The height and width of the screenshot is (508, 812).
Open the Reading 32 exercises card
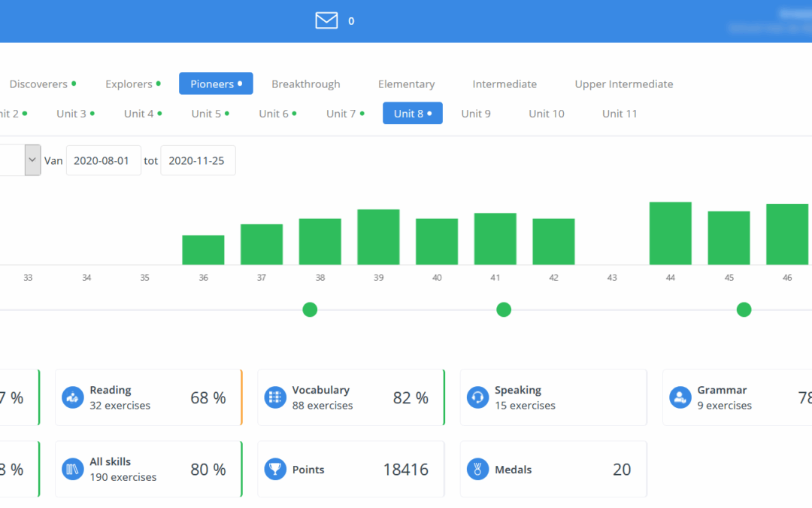[149, 397]
